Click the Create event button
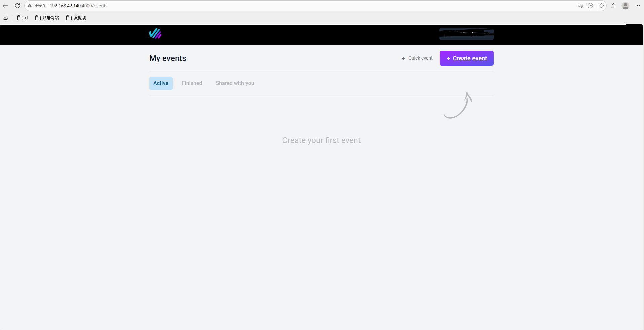 466,58
